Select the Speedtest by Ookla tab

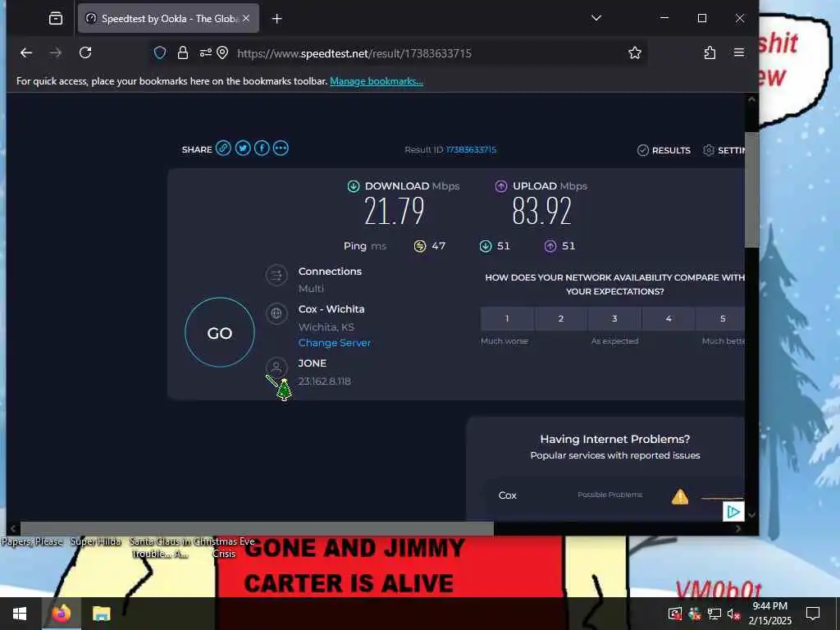168,18
